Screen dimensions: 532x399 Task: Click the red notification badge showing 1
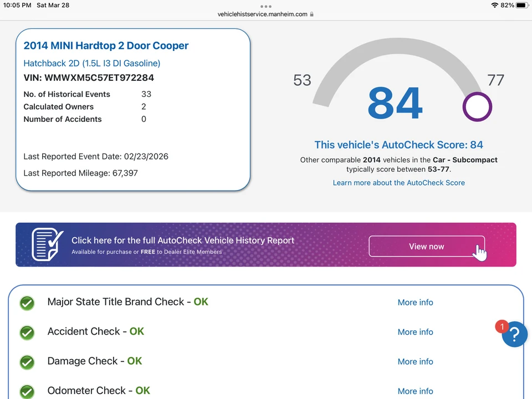[502, 327]
